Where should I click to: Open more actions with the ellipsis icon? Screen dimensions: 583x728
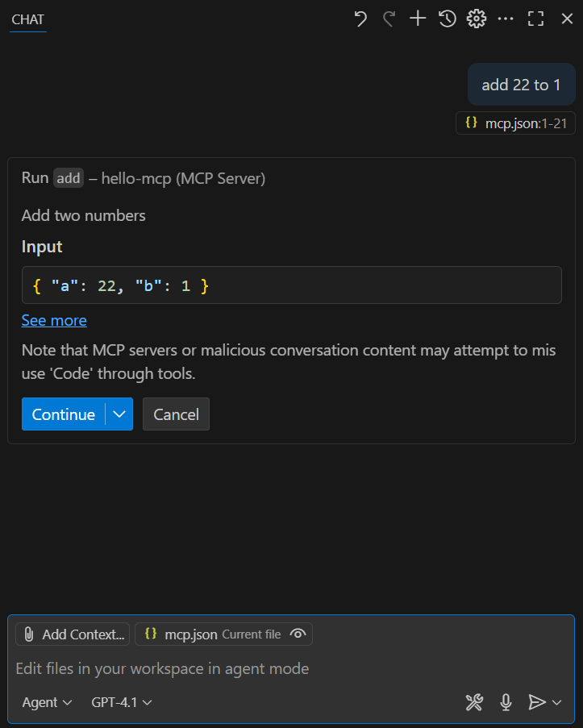[x=506, y=18]
